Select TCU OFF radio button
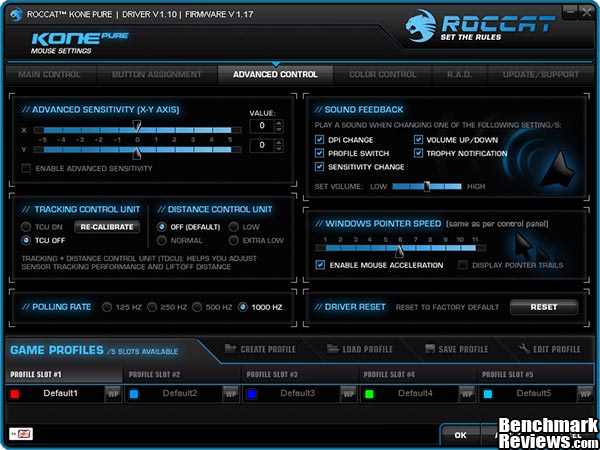The height and width of the screenshot is (450, 600). (26, 240)
